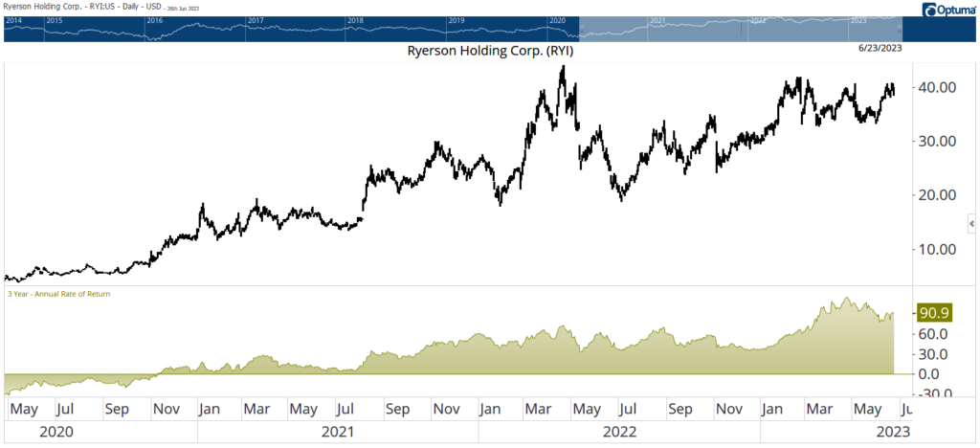This screenshot has height=448, width=980.
Task: Click the '3 Year - Annual Rate of Return' label
Action: pyautogui.click(x=58, y=294)
